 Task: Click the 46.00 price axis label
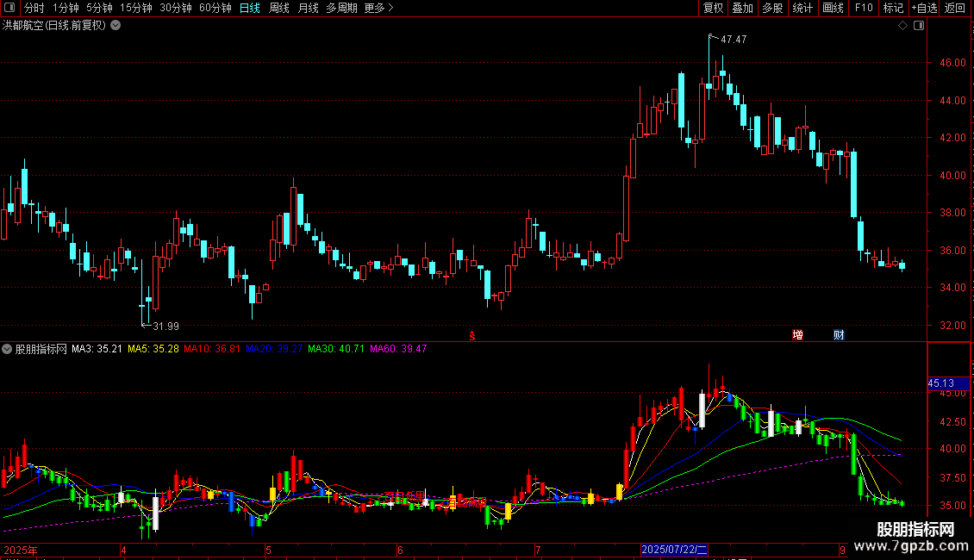[x=952, y=63]
